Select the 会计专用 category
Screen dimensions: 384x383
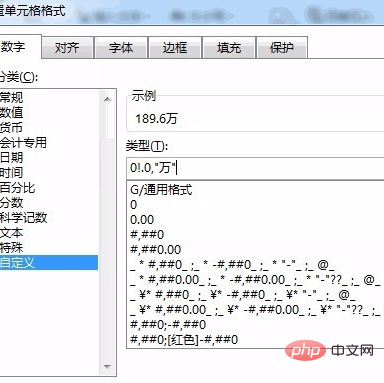coord(49,143)
